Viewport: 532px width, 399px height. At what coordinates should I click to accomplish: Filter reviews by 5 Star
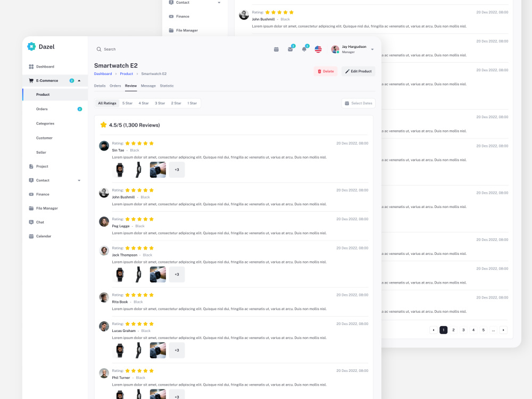[127, 103]
